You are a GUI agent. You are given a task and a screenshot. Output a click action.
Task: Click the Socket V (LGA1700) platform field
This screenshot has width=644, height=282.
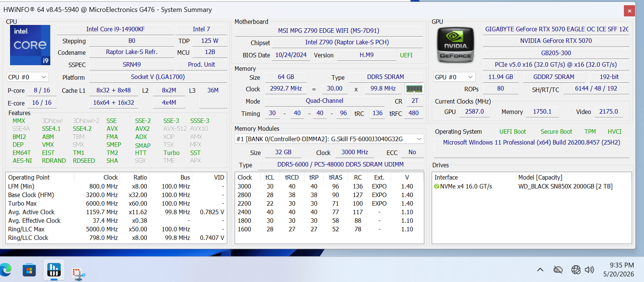[158, 77]
